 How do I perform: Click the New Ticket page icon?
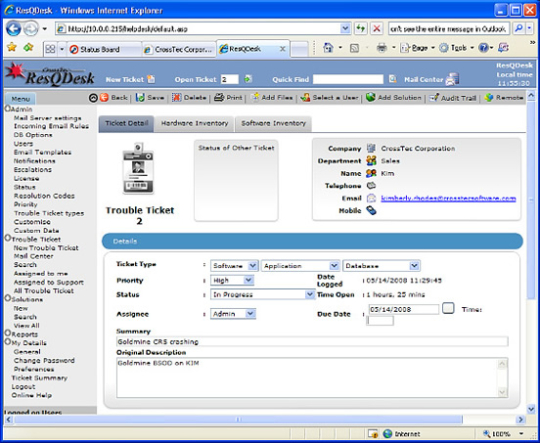(151, 79)
